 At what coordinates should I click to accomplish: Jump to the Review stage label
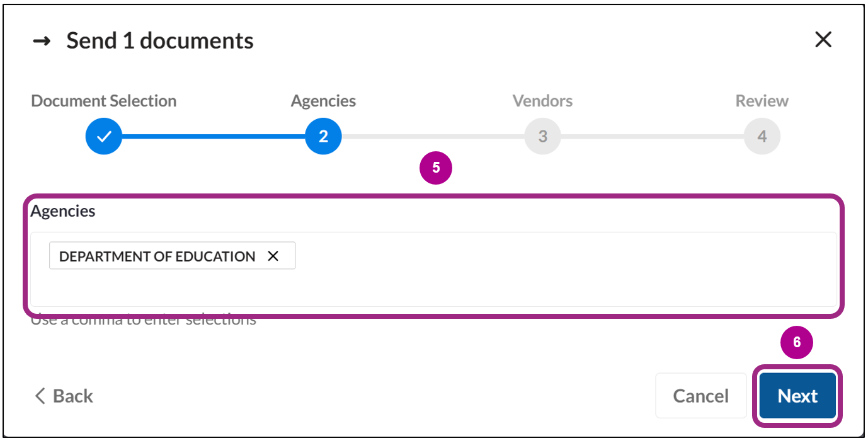[x=762, y=100]
